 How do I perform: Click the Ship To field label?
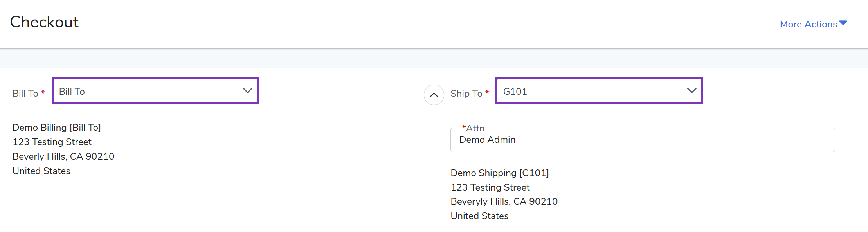(466, 94)
